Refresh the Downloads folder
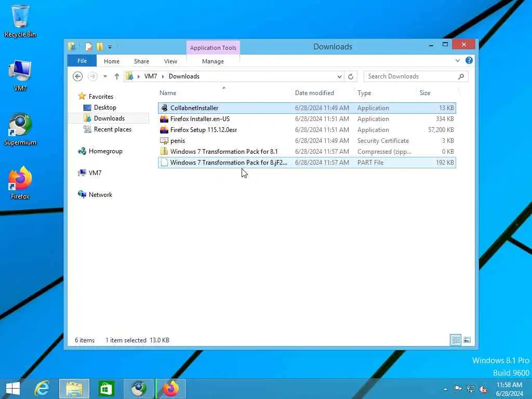Viewport: 532px width, 399px height. pos(351,77)
